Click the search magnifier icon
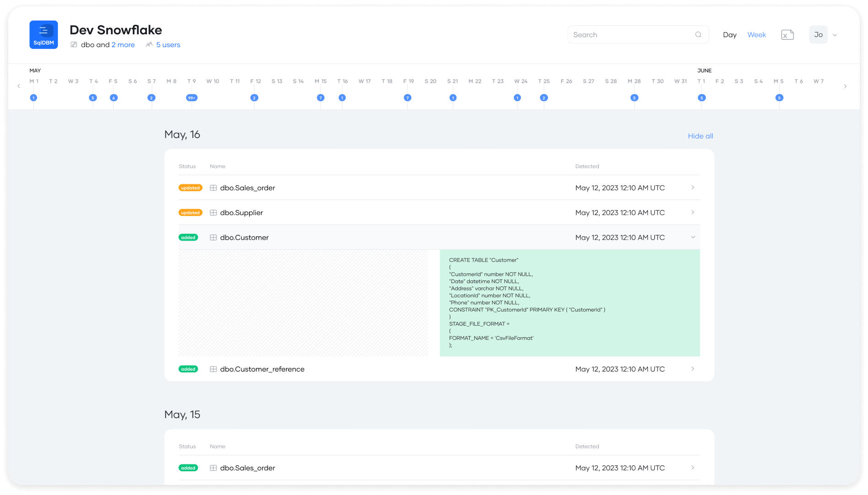 click(698, 35)
